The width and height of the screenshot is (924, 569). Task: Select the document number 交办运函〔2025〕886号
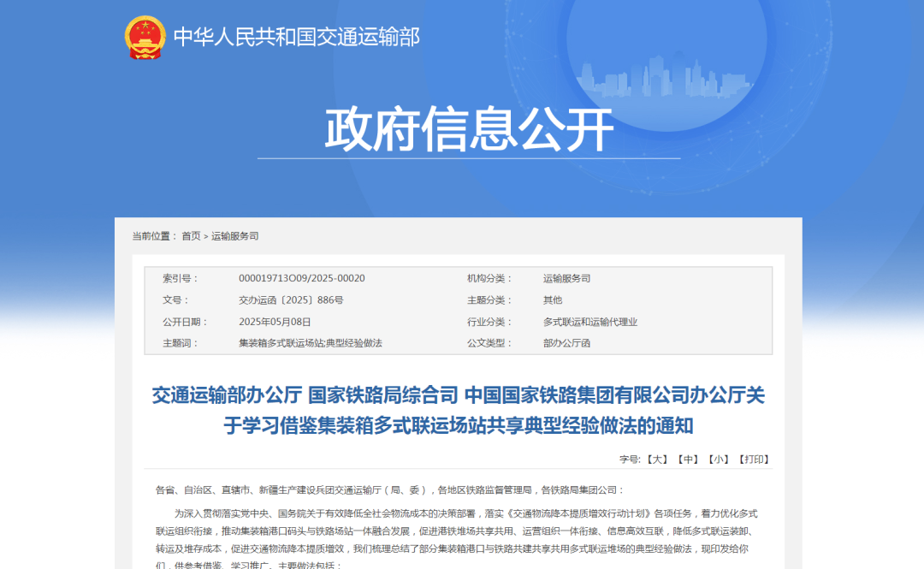pos(291,300)
